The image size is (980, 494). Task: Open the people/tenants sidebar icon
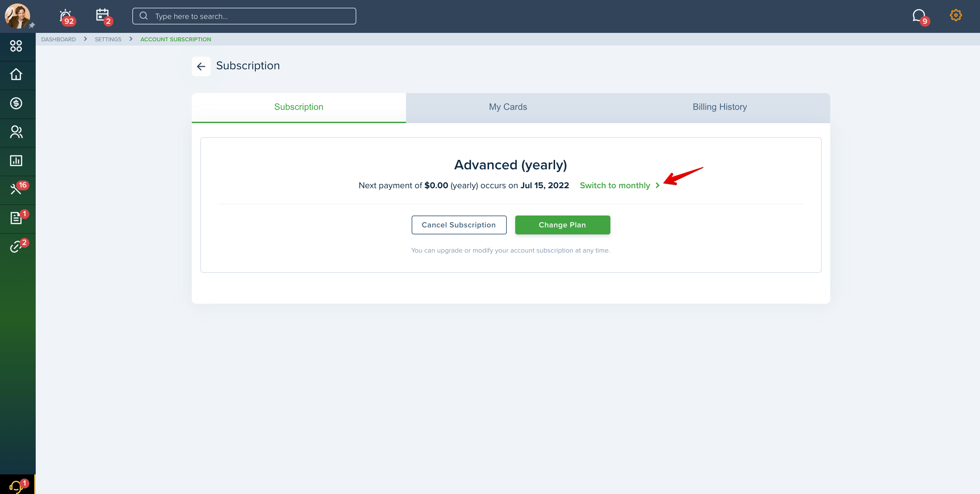coord(16,132)
